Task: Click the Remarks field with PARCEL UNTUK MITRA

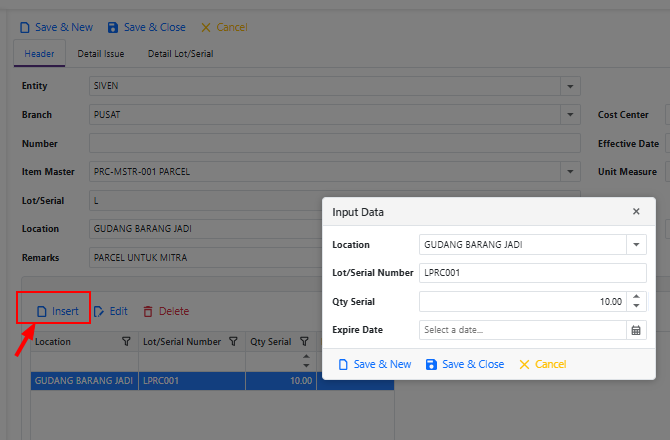Action: [206, 258]
